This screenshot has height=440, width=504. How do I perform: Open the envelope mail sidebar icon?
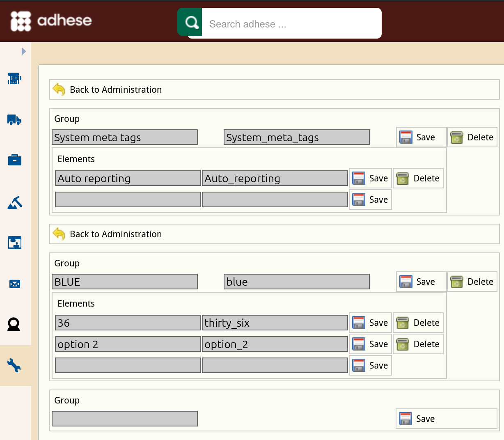[x=14, y=284]
